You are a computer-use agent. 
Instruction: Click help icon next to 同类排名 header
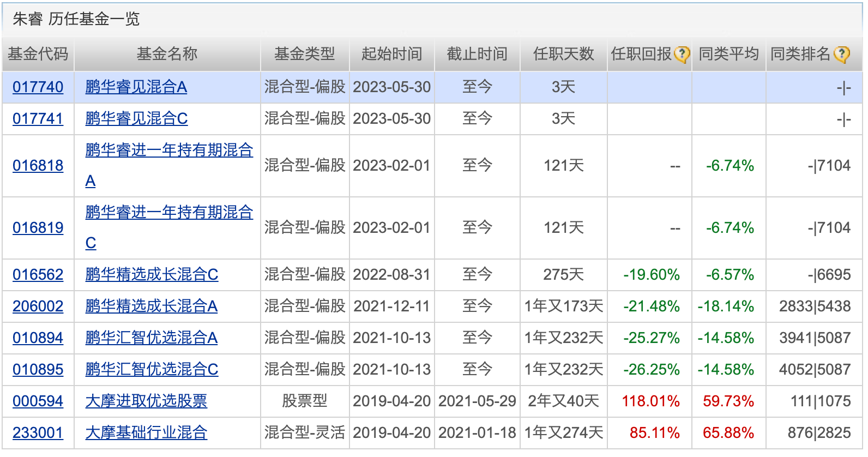pos(841,54)
